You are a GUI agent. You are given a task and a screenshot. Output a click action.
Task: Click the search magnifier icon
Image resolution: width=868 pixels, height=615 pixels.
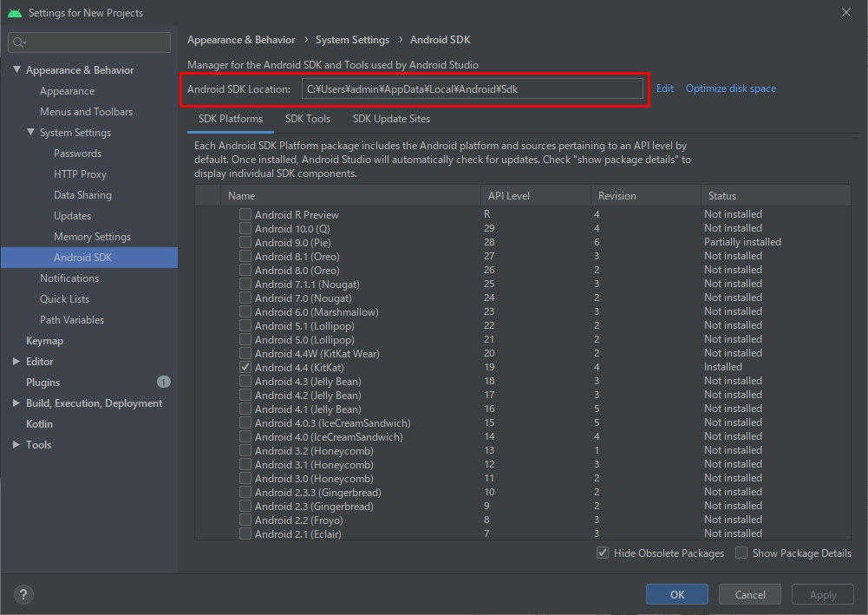(19, 43)
